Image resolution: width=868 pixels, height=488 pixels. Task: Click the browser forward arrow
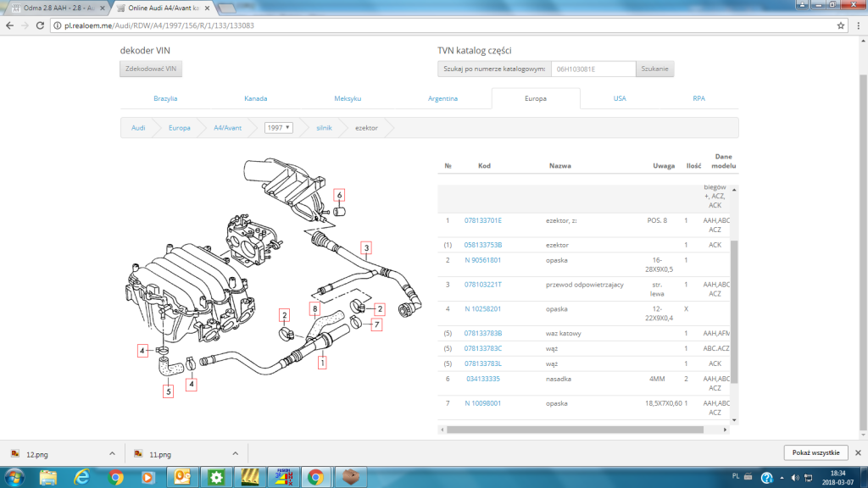[x=25, y=25]
